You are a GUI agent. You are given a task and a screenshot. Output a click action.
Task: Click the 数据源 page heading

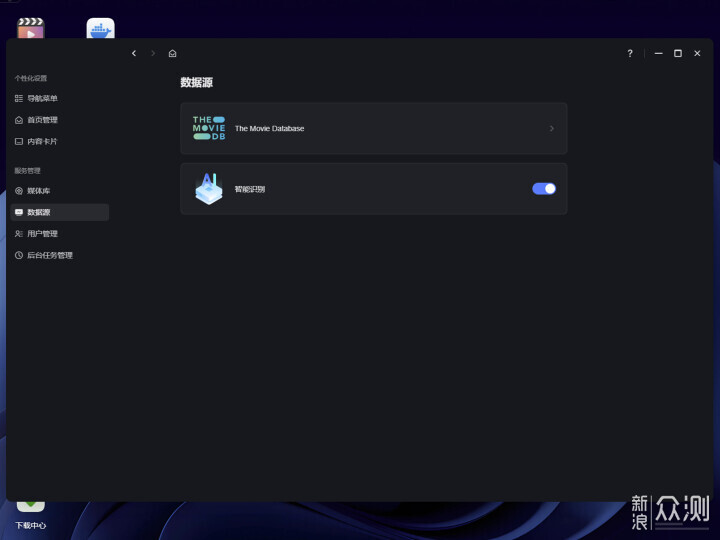[197, 83]
